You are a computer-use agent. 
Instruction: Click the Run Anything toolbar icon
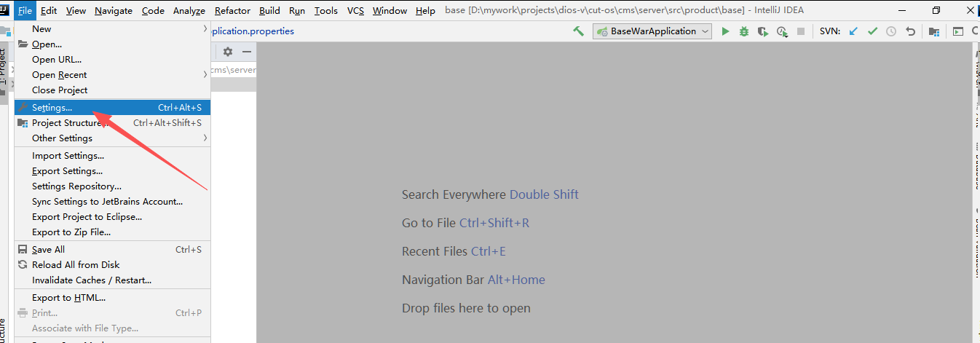[x=958, y=31]
